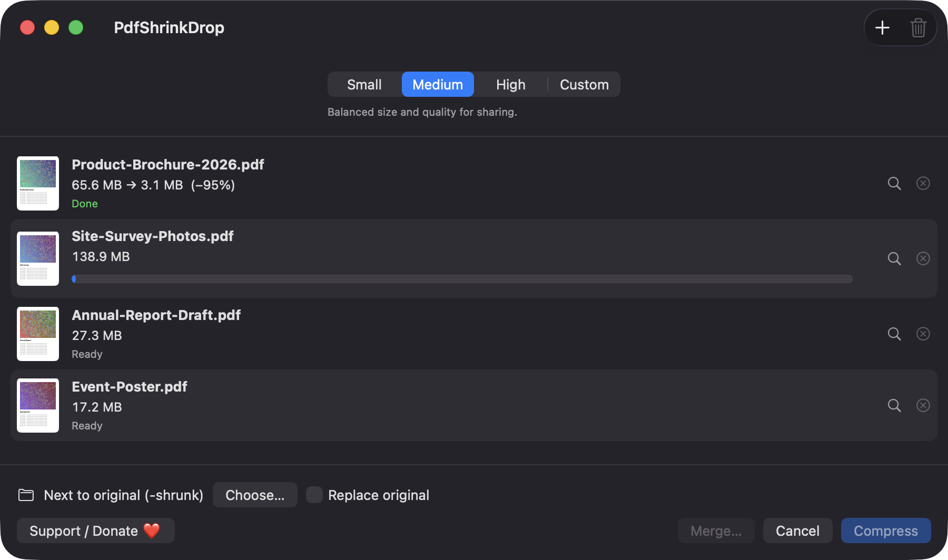Select the Annual-Report-Draft.pdf file name

[x=156, y=315]
